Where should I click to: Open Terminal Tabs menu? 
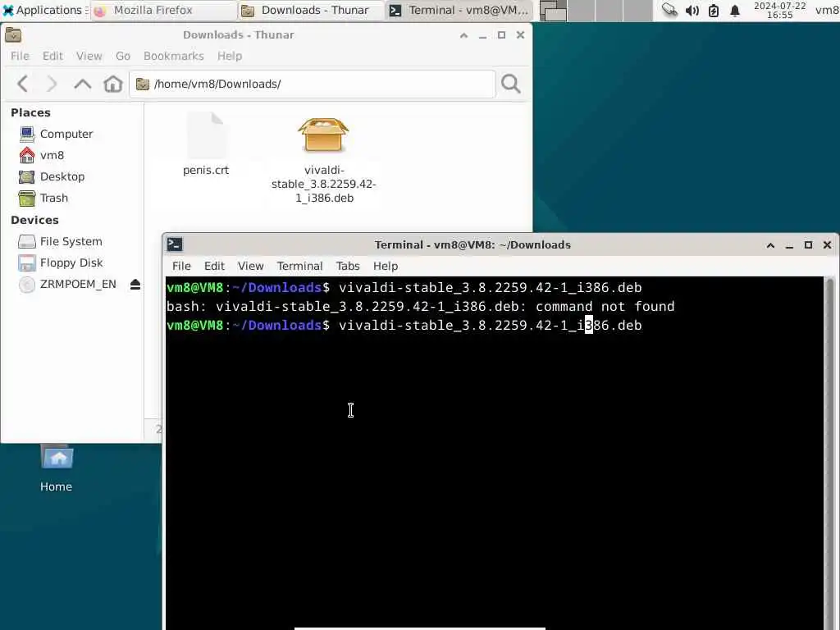point(348,267)
